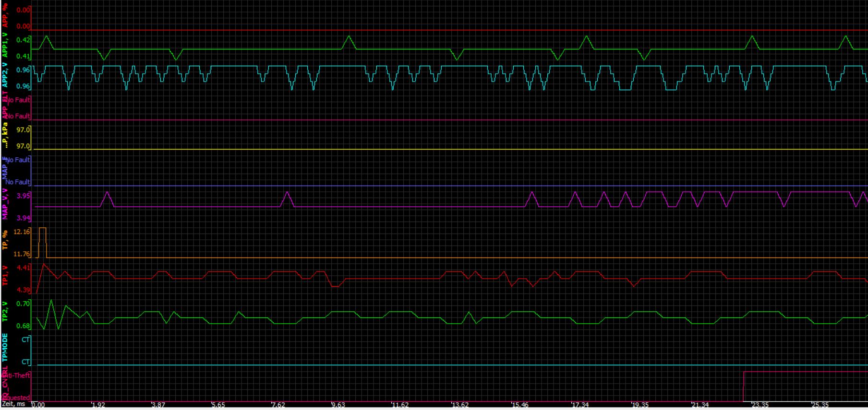This screenshot has width=868, height=410.
Task: Click the 3.95 value on MAP_V axis
Action: click(23, 196)
